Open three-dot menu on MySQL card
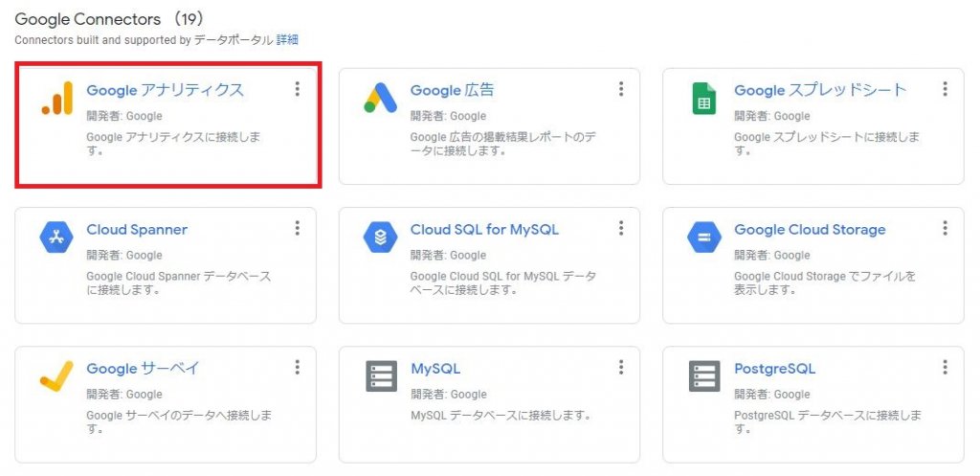This screenshot has height=476, width=980. click(620, 367)
